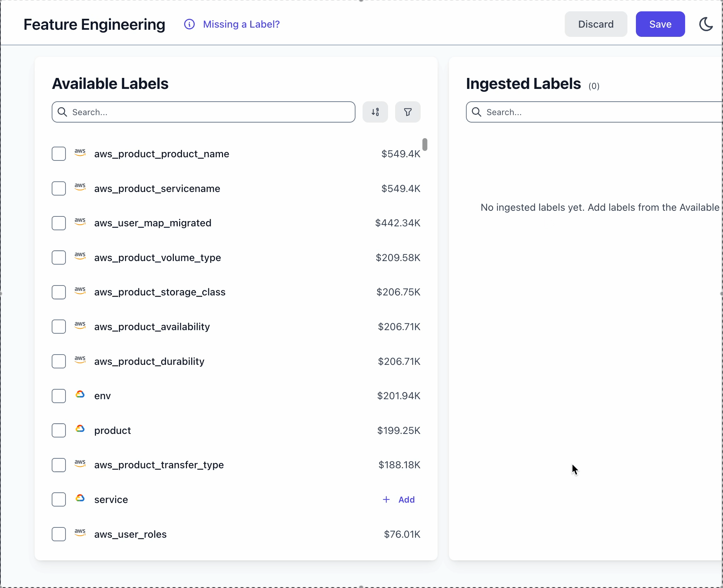The image size is (723, 588).
Task: Click the plus Add icon for service
Action: pyautogui.click(x=386, y=499)
